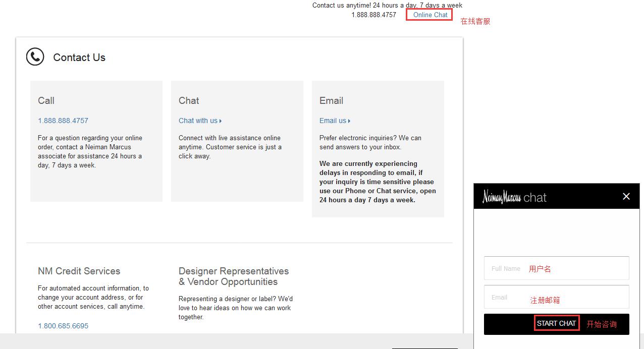Click the small arrow after Chat with us
This screenshot has height=349, width=644.
pyautogui.click(x=221, y=121)
